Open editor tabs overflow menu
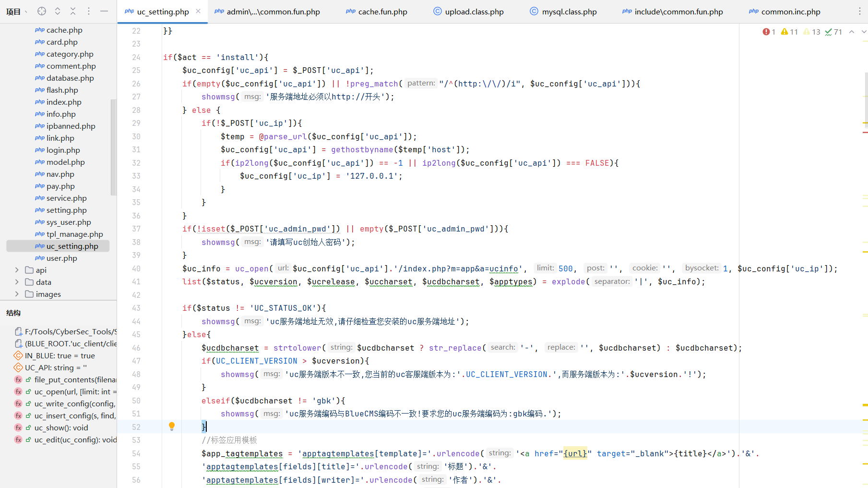Viewport: 868px width, 488px height. tap(859, 11)
